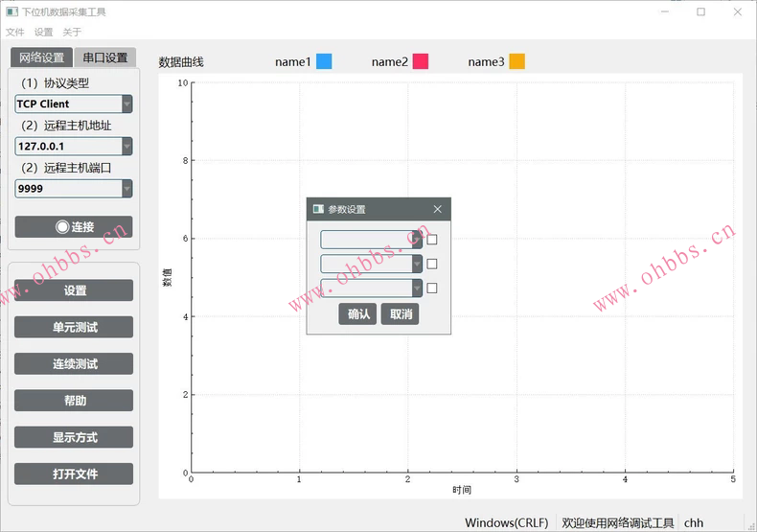Image resolution: width=757 pixels, height=532 pixels.
Task: Click the 时间 axis label
Action: click(x=462, y=490)
